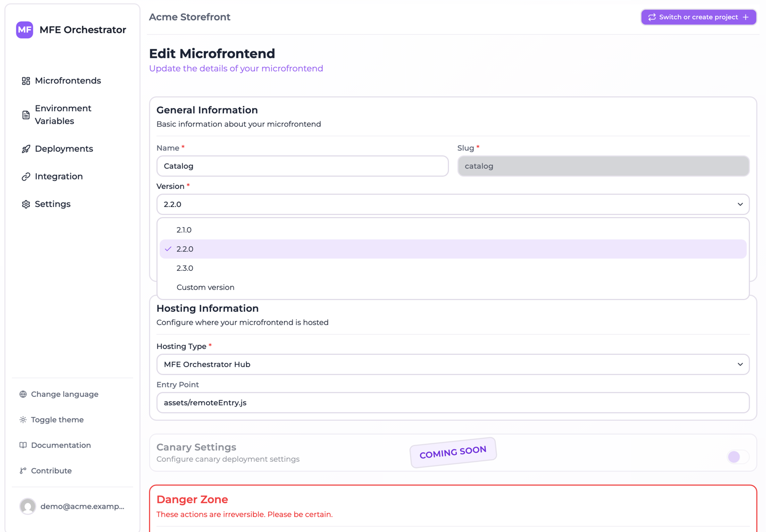766x532 pixels.
Task: Click the Entry Point input field
Action: 453,403
